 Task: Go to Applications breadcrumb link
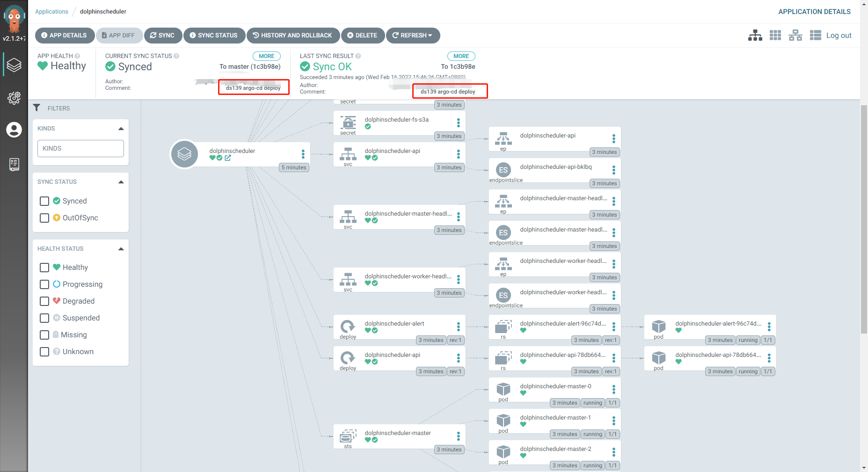point(51,12)
